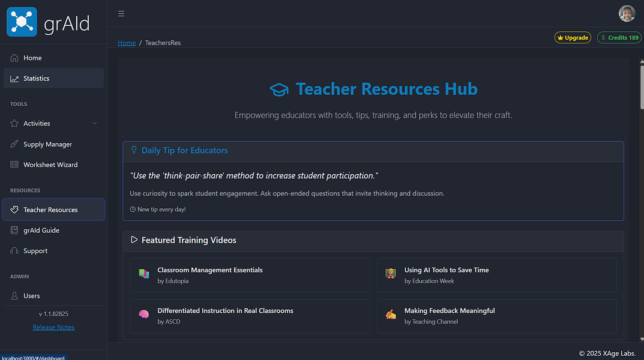
Task: Click the lightbulb icon beside Daily Tip
Action: [x=134, y=150]
